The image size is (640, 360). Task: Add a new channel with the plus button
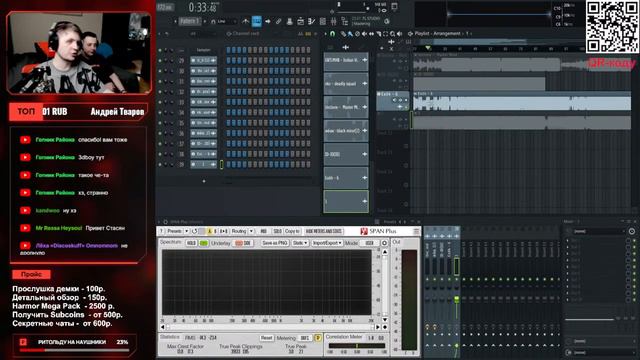click(x=204, y=181)
